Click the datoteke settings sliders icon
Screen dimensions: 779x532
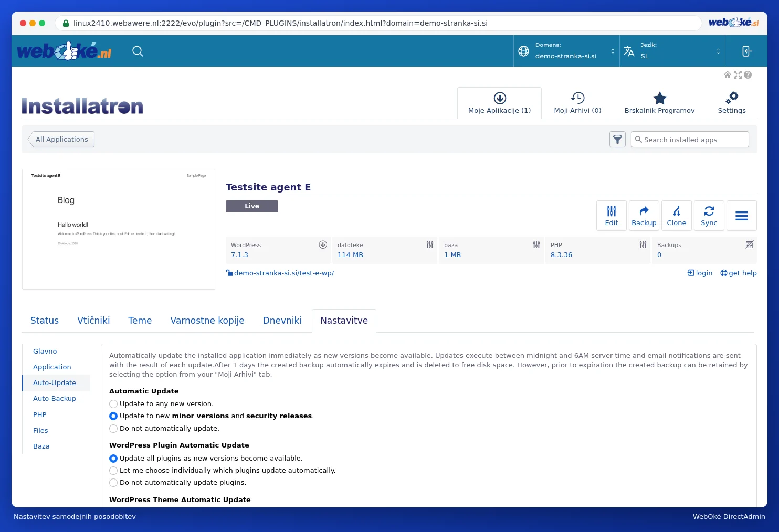coord(430,244)
